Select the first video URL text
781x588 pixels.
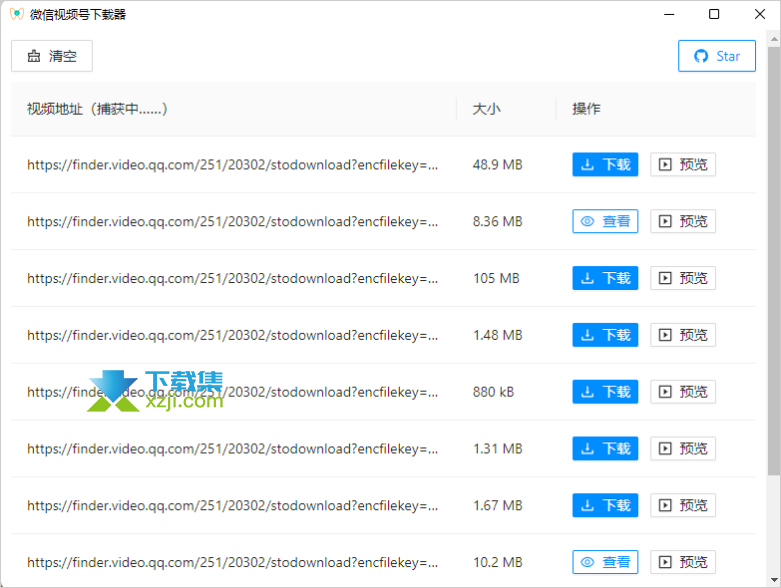pos(232,165)
